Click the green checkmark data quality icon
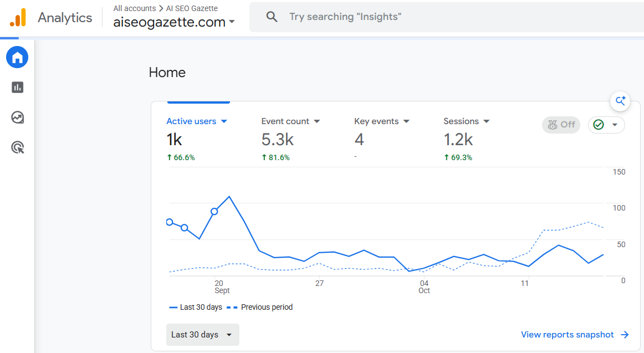Image resolution: width=644 pixels, height=353 pixels. (x=599, y=125)
